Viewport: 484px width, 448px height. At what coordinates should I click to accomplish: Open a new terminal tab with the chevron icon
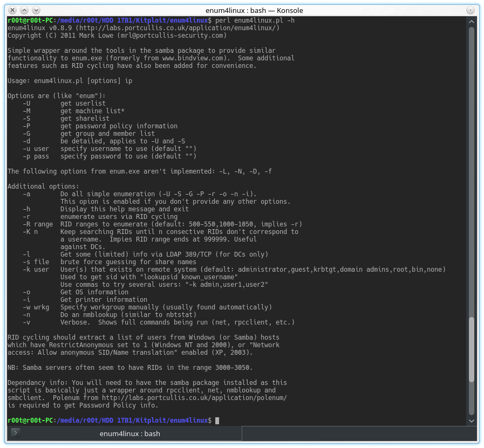coord(16,433)
